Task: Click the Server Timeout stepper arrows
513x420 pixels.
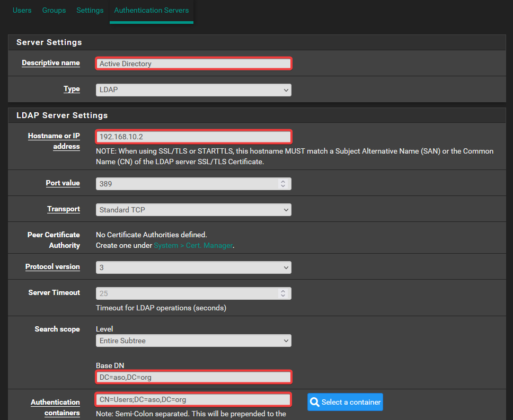Action: pos(283,293)
